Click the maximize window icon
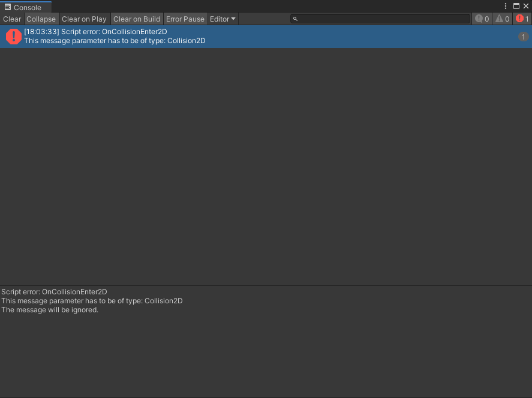Screen dimensions: 532x398 [x=516, y=6]
